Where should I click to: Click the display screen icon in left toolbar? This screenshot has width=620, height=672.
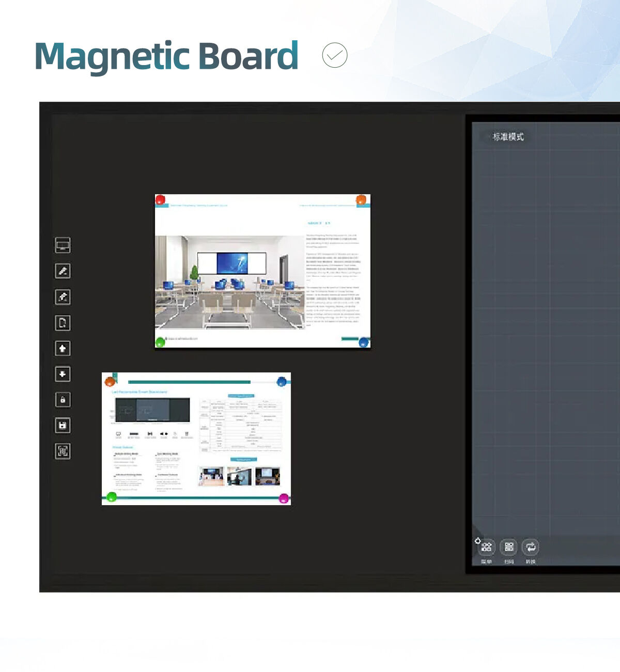click(x=63, y=245)
